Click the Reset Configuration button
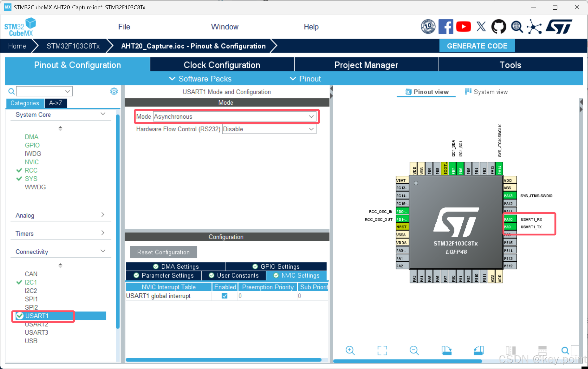 (163, 252)
